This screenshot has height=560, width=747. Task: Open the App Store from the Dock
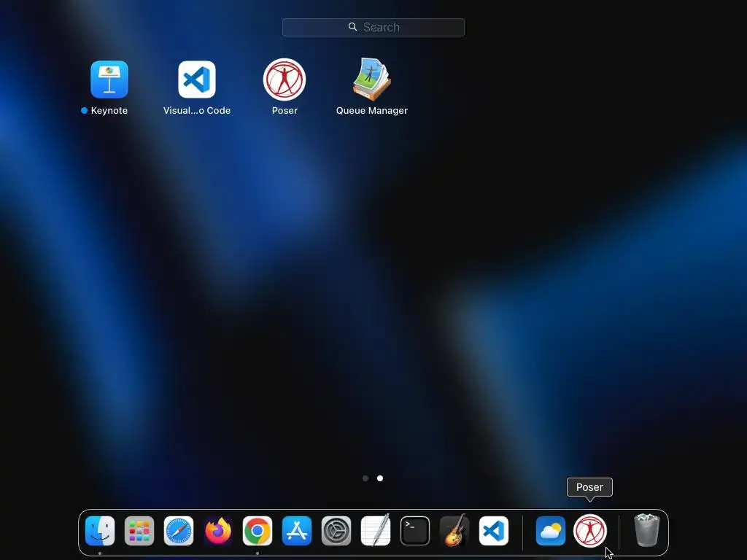[x=297, y=531]
